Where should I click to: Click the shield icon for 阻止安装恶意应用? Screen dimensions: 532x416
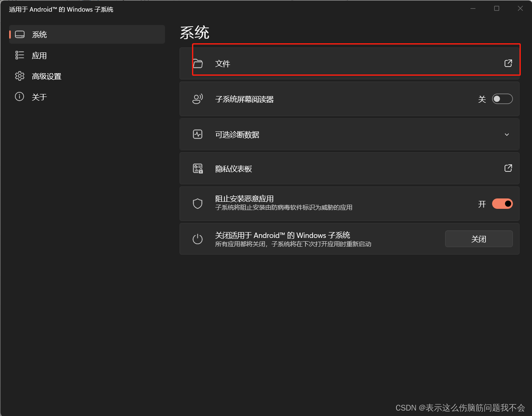tap(198, 203)
